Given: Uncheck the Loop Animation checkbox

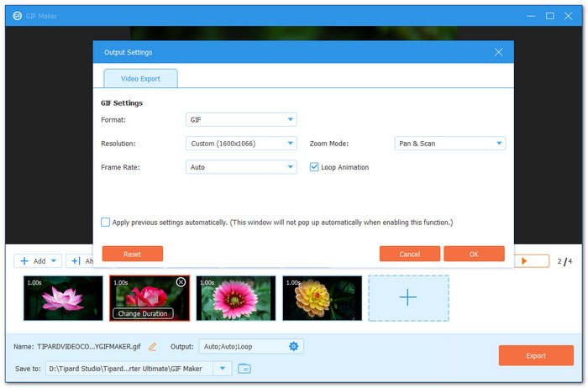Looking at the screenshot, I should click(x=314, y=167).
